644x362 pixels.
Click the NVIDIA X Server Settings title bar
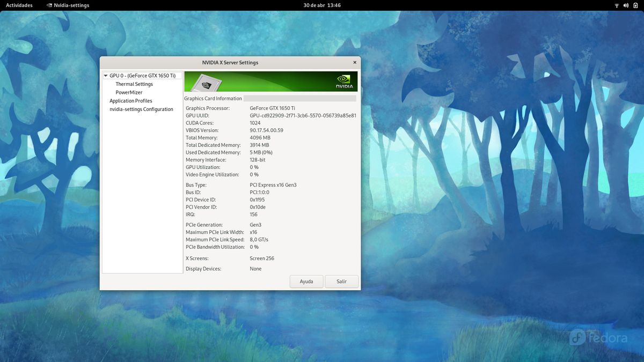pyautogui.click(x=230, y=63)
